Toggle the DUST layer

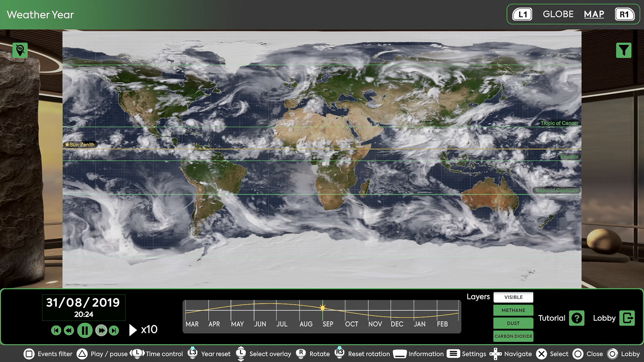513,323
